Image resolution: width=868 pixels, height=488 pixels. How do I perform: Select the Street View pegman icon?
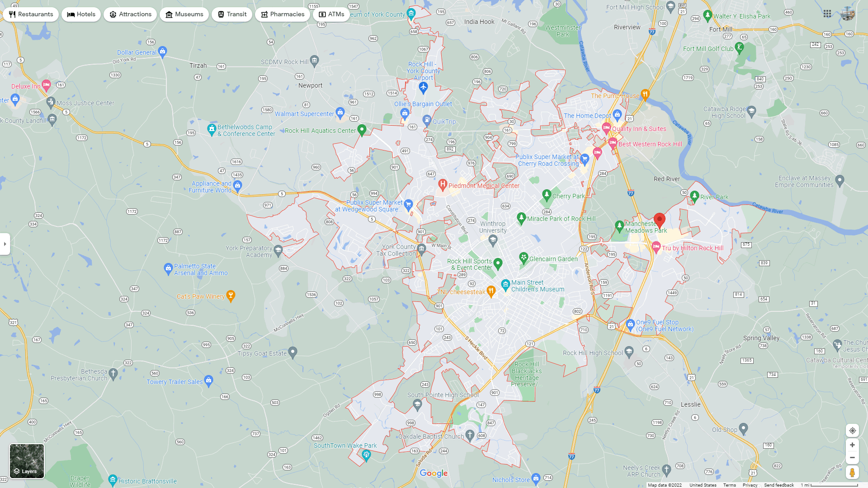pyautogui.click(x=852, y=473)
